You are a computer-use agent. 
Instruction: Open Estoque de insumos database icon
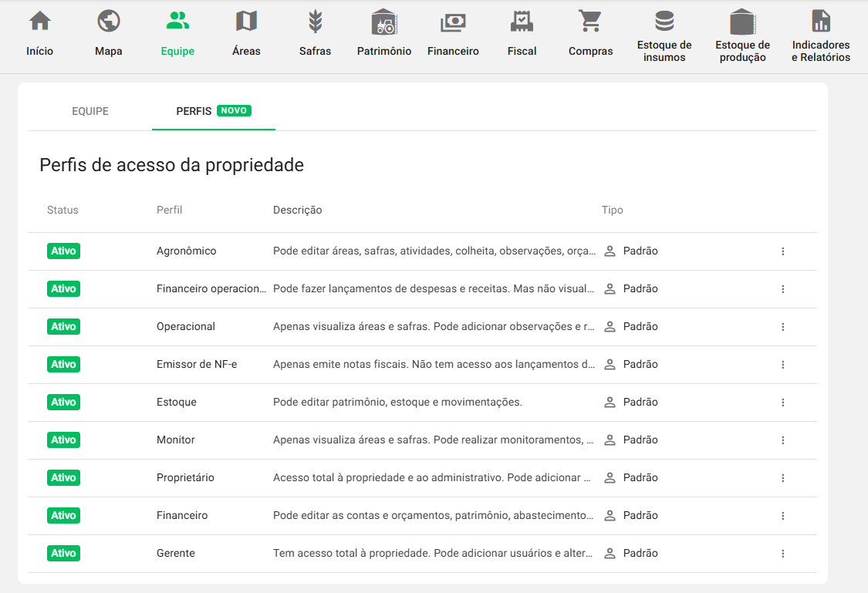tap(664, 20)
